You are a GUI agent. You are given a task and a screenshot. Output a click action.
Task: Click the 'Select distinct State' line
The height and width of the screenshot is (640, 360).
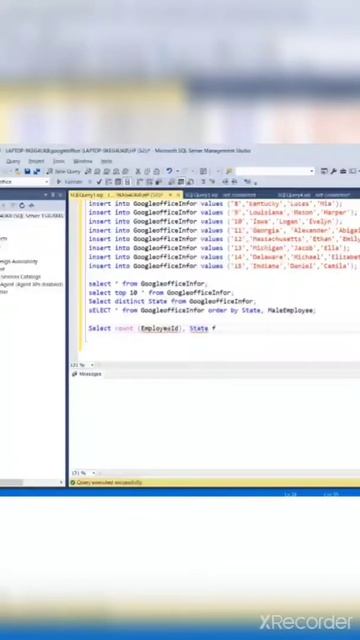[172, 302]
